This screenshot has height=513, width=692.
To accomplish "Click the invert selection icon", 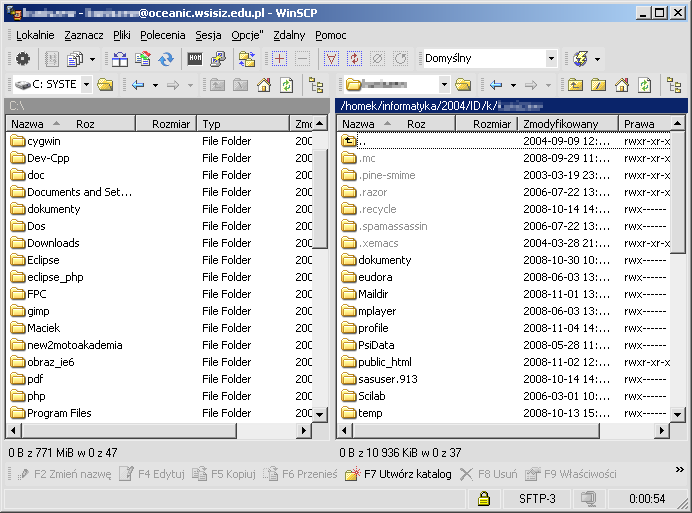I will pyautogui.click(x=354, y=59).
